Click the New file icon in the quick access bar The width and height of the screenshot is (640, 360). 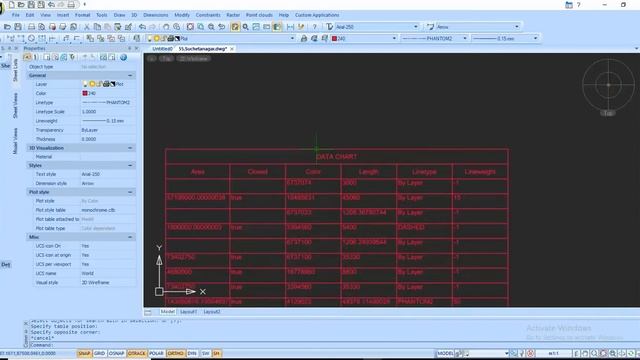(x=11, y=5)
